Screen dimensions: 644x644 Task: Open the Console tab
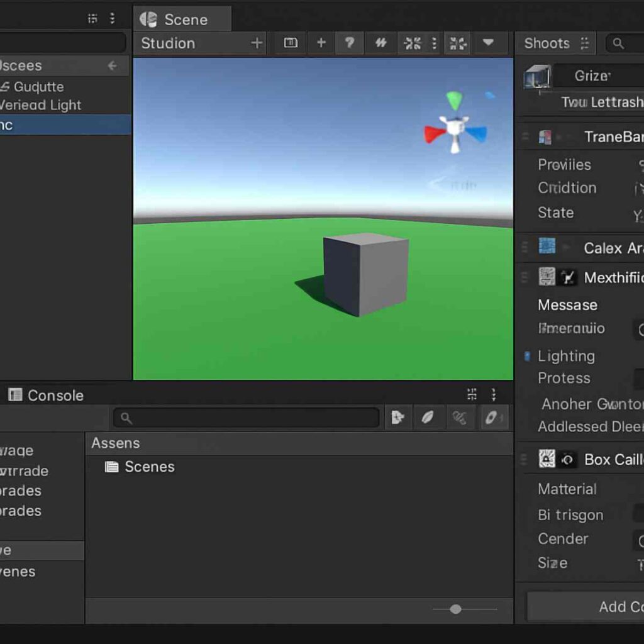(46, 395)
